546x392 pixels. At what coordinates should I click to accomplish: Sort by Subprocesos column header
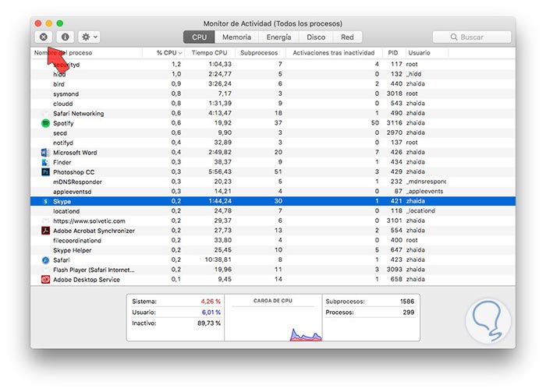(259, 53)
